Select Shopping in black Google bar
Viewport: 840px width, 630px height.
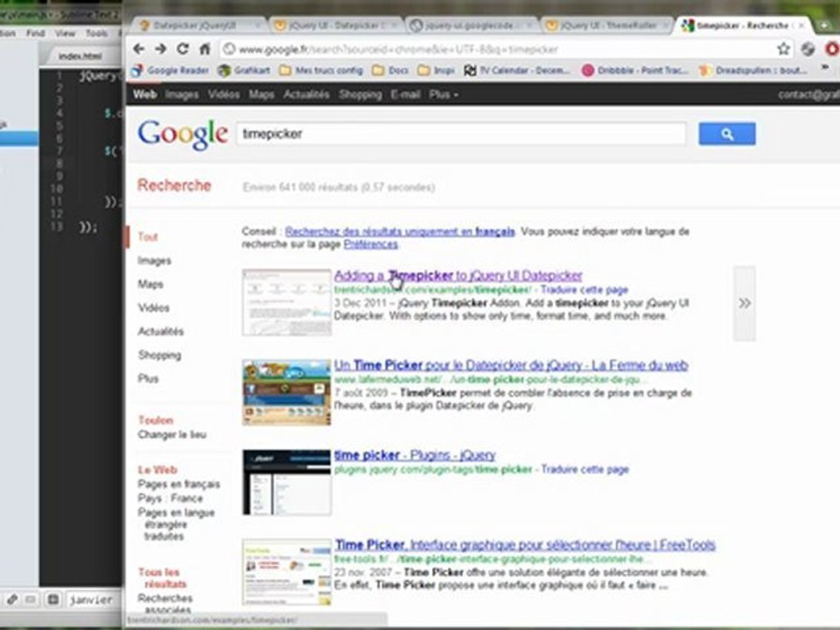[x=360, y=94]
